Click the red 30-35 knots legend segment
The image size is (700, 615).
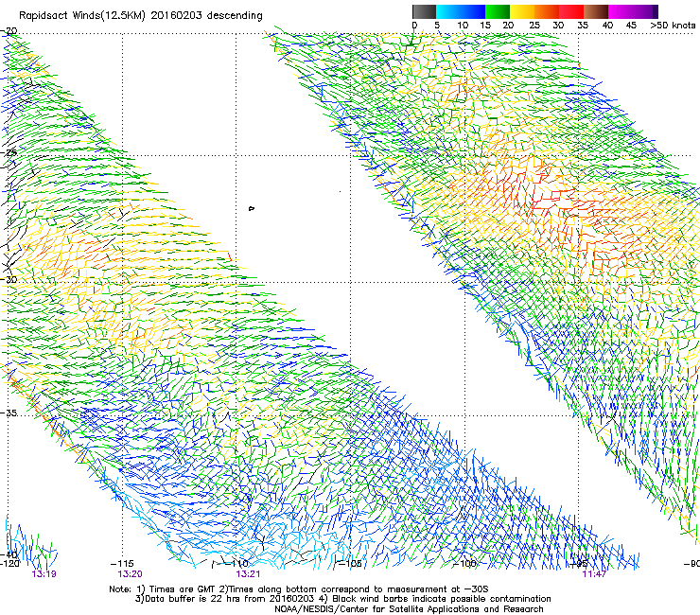pos(571,11)
